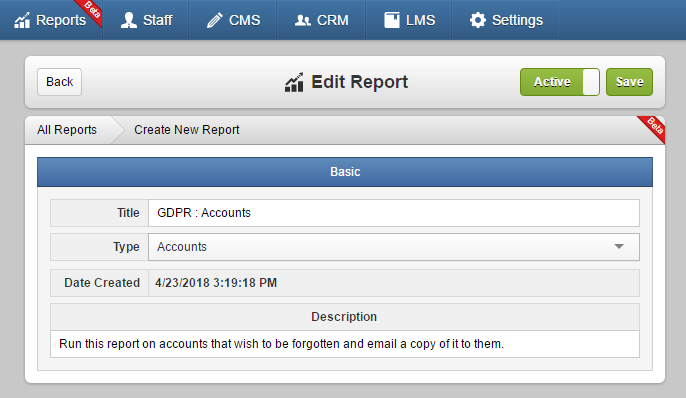Go back with the Back button
The height and width of the screenshot is (398, 686).
(x=60, y=82)
